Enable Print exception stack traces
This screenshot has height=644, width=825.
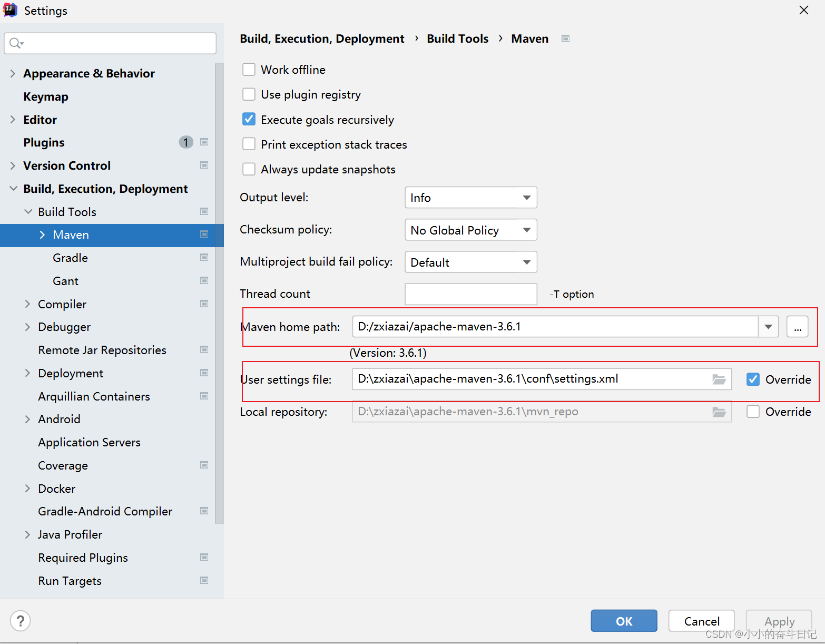249,144
